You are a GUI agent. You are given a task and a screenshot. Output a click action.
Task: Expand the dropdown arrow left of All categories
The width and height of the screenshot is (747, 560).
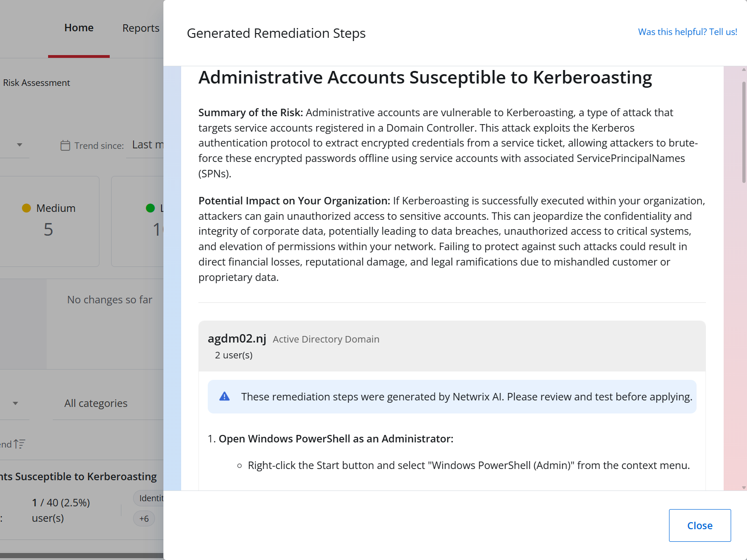pos(15,403)
